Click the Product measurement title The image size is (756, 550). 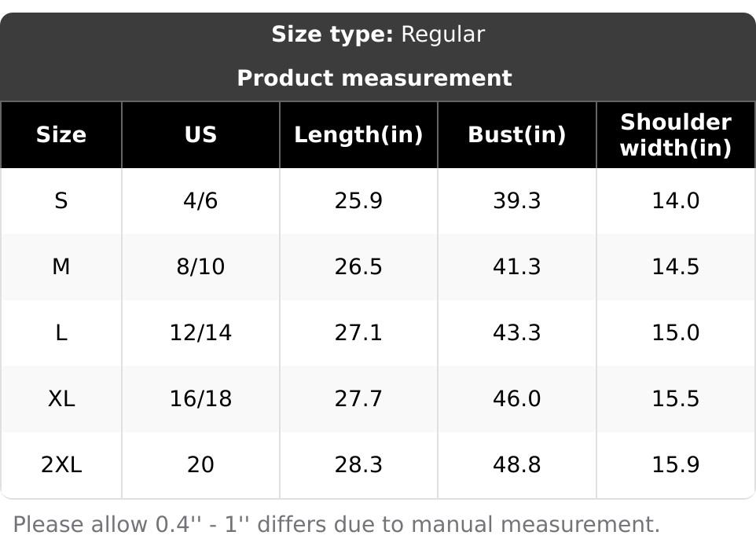(x=374, y=79)
